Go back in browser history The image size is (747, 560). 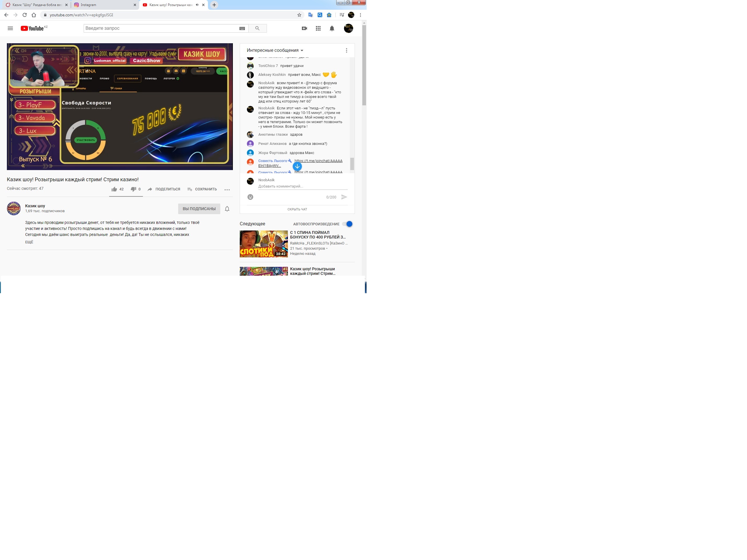click(x=6, y=15)
